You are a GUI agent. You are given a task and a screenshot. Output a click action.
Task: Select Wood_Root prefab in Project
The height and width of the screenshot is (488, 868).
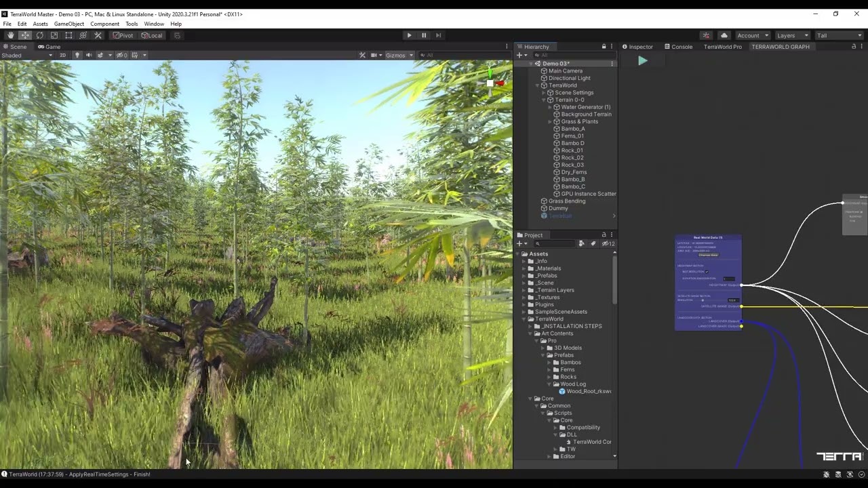coord(585,391)
